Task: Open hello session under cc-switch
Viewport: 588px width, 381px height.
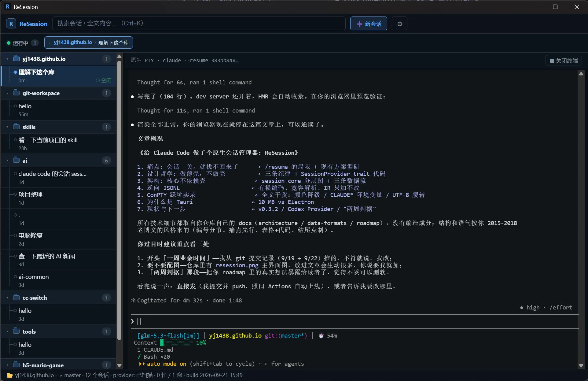Action: click(59, 314)
